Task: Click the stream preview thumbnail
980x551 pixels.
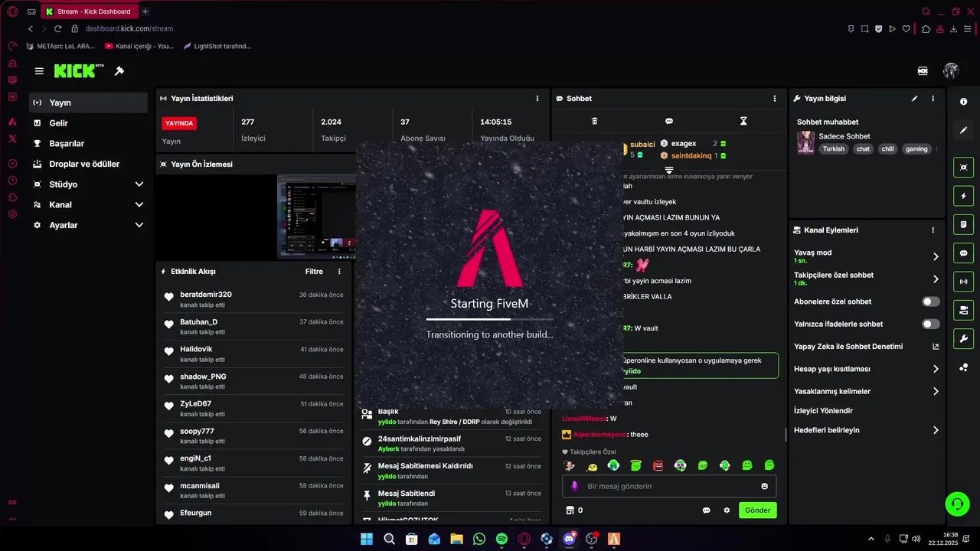Action: pyautogui.click(x=316, y=217)
